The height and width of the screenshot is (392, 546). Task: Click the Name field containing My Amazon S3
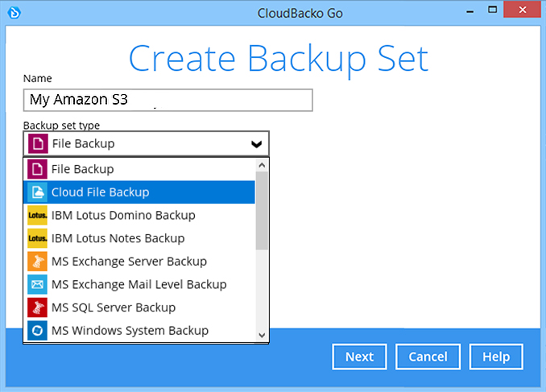point(168,101)
